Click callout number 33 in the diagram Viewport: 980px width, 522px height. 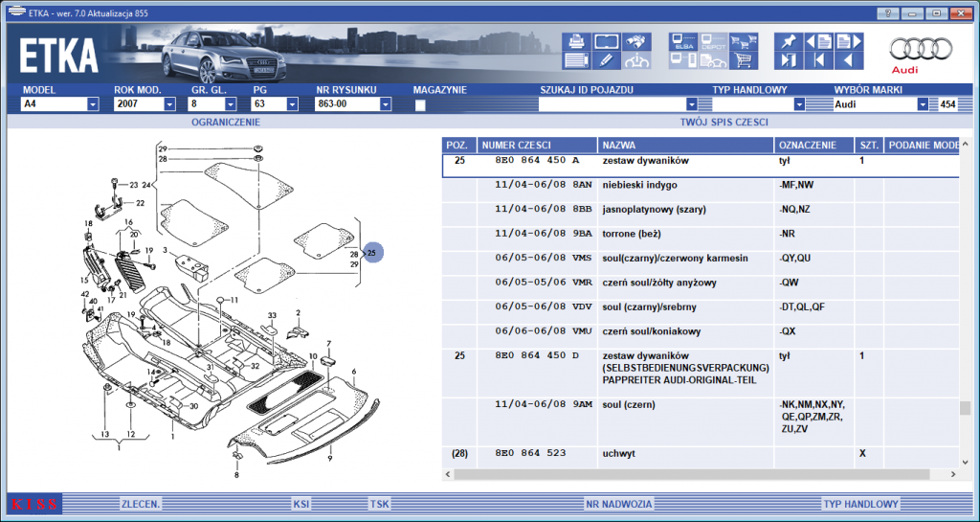click(272, 314)
